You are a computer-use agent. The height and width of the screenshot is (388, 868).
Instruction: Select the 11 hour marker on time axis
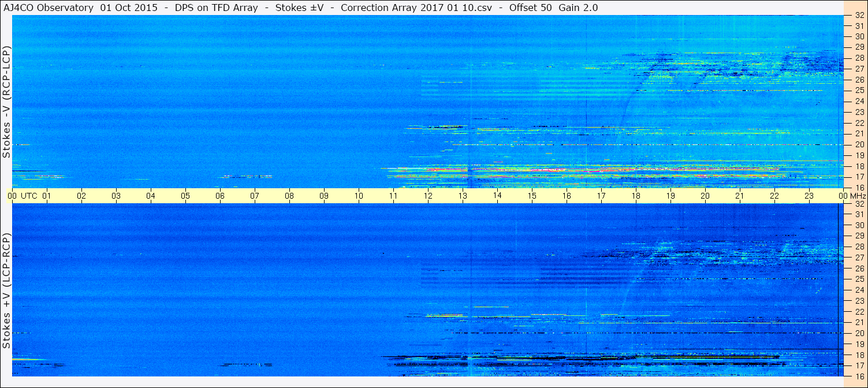point(393,196)
